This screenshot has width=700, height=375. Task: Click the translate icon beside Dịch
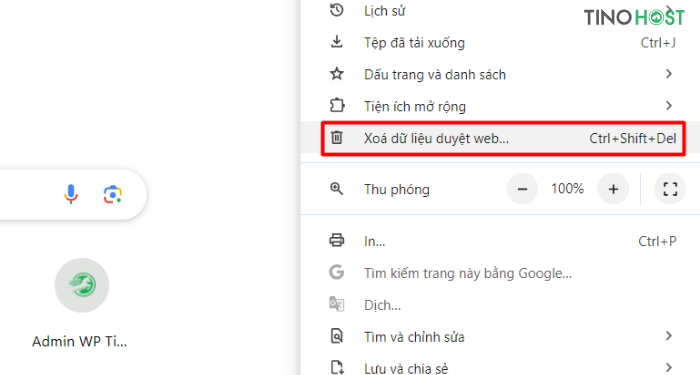coord(337,304)
